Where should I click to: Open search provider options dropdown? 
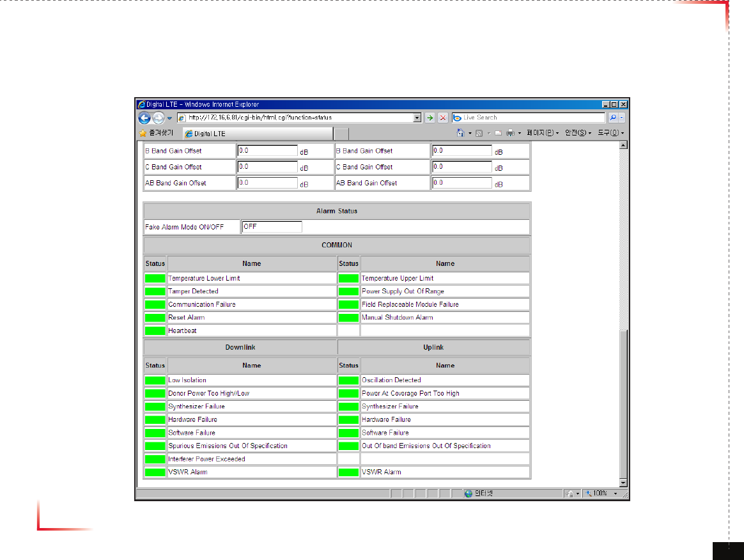[x=621, y=118]
